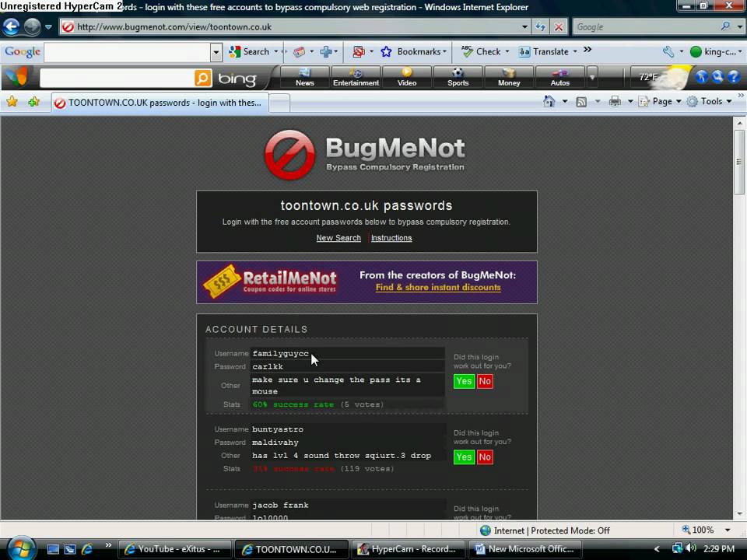Vote Yes for the buntyastro login
This screenshot has width=747, height=560.
tap(464, 457)
